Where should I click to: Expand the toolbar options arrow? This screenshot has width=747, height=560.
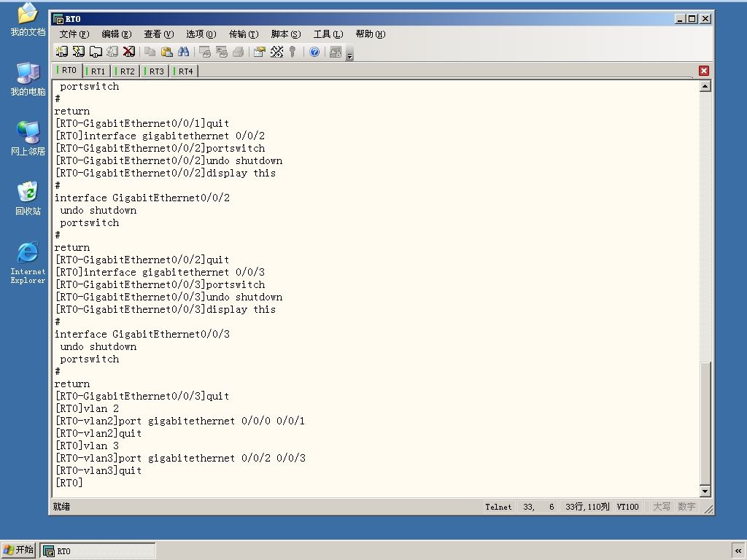pyautogui.click(x=349, y=52)
